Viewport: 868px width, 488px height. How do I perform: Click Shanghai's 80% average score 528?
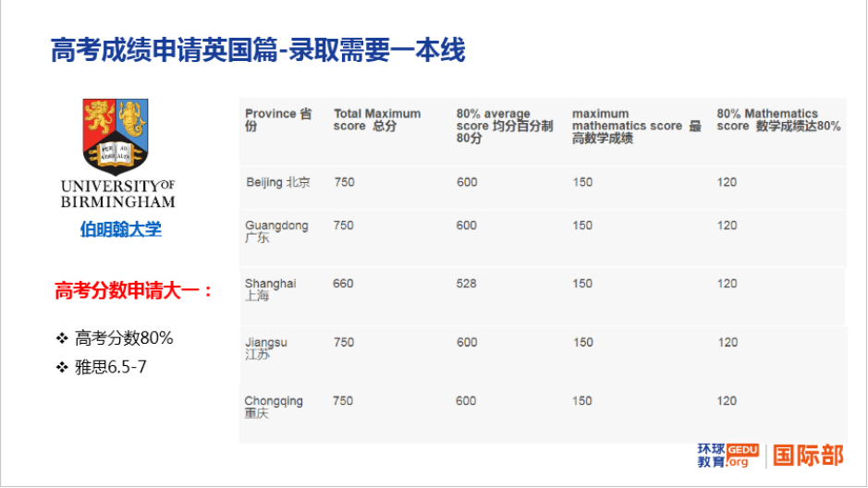(467, 284)
